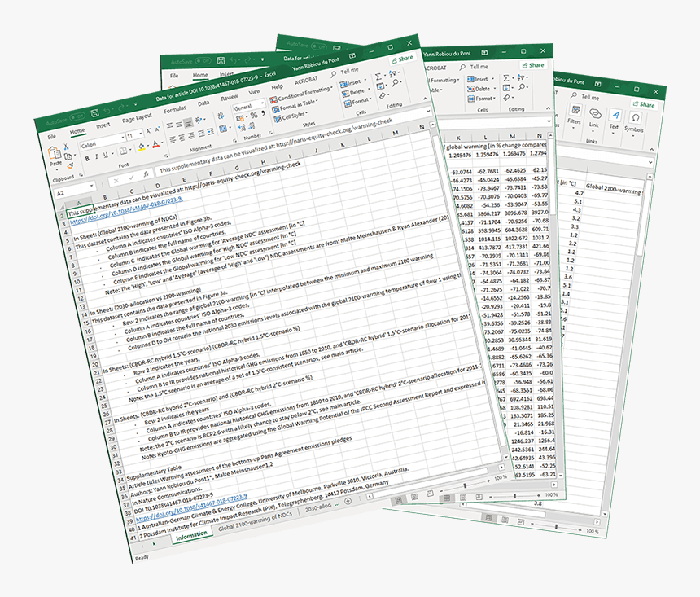
Task: Click the Percent Style icon in the front window
Action: click(x=254, y=116)
